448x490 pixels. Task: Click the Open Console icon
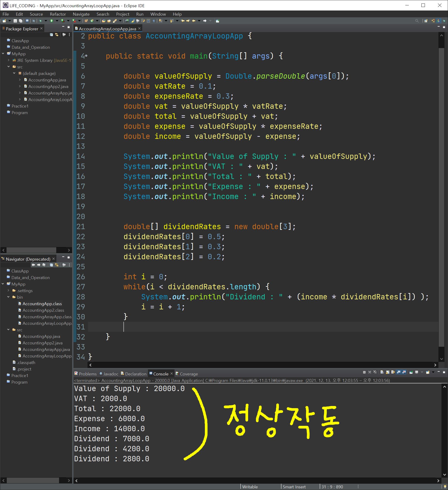[427, 372]
